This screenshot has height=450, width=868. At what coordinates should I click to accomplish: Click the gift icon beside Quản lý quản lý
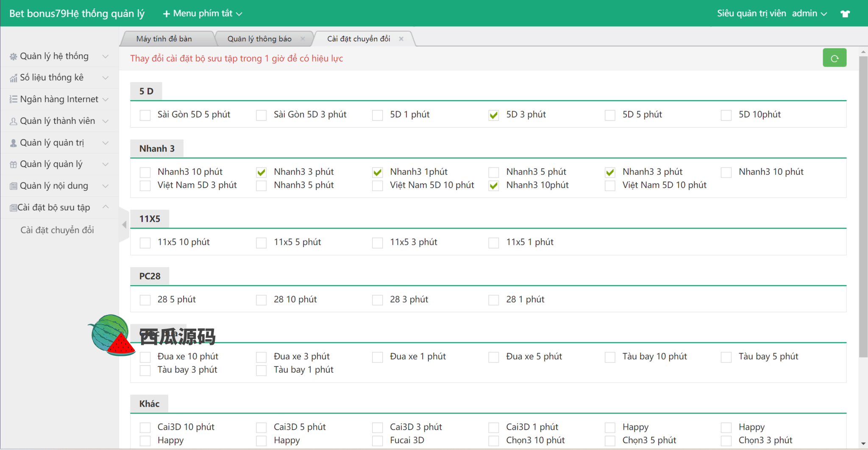14,165
